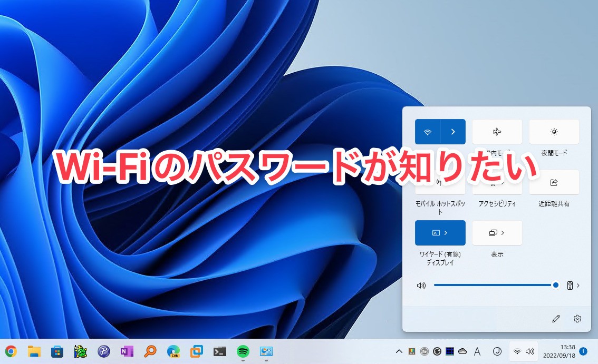598x364 pixels.
Task: Open the turtle icon app on taskbar
Action: coord(81,351)
